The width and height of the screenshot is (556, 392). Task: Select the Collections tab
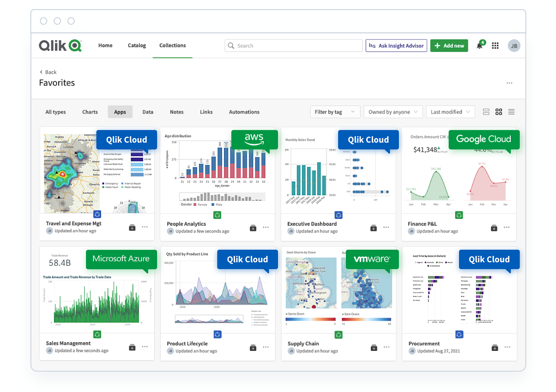[x=173, y=45]
